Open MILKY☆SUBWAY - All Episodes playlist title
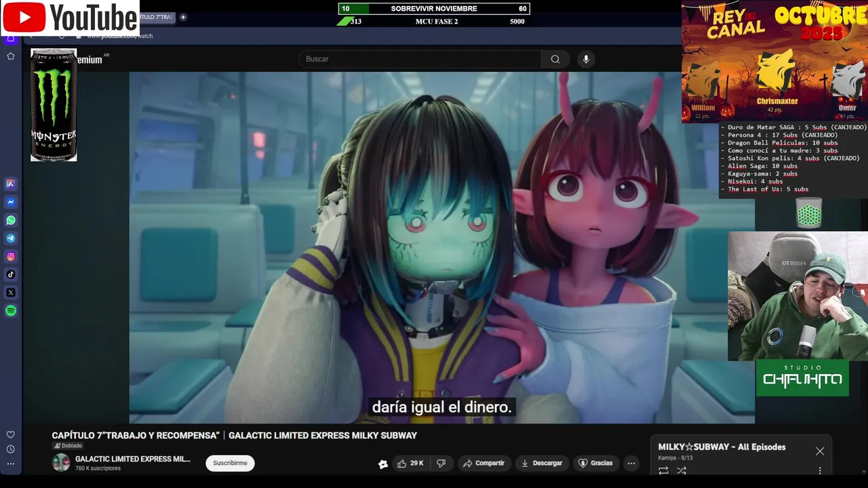Image resolution: width=868 pixels, height=488 pixels. click(722, 447)
